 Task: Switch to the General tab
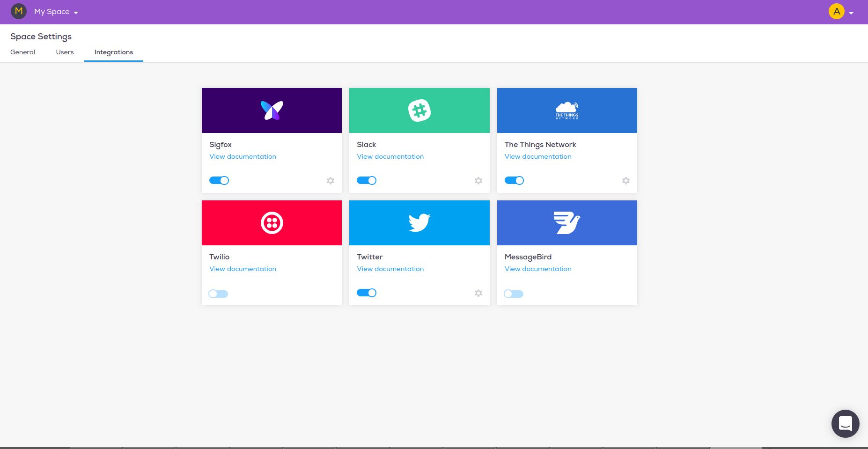click(x=23, y=52)
